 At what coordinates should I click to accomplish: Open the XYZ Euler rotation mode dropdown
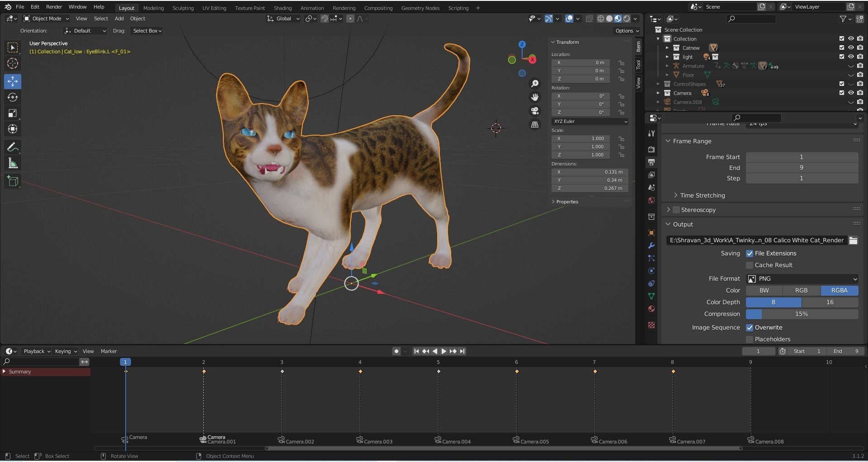click(x=590, y=122)
